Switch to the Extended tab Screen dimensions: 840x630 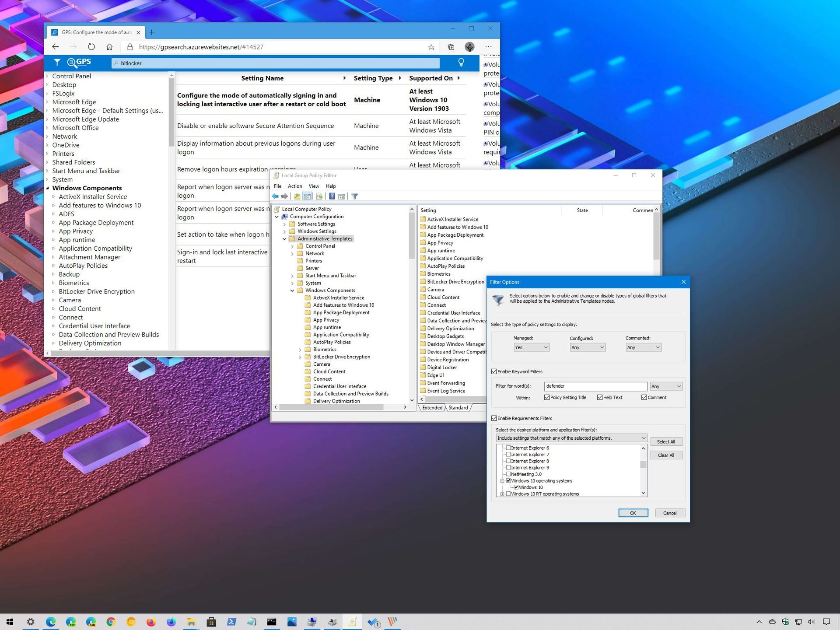[431, 407]
